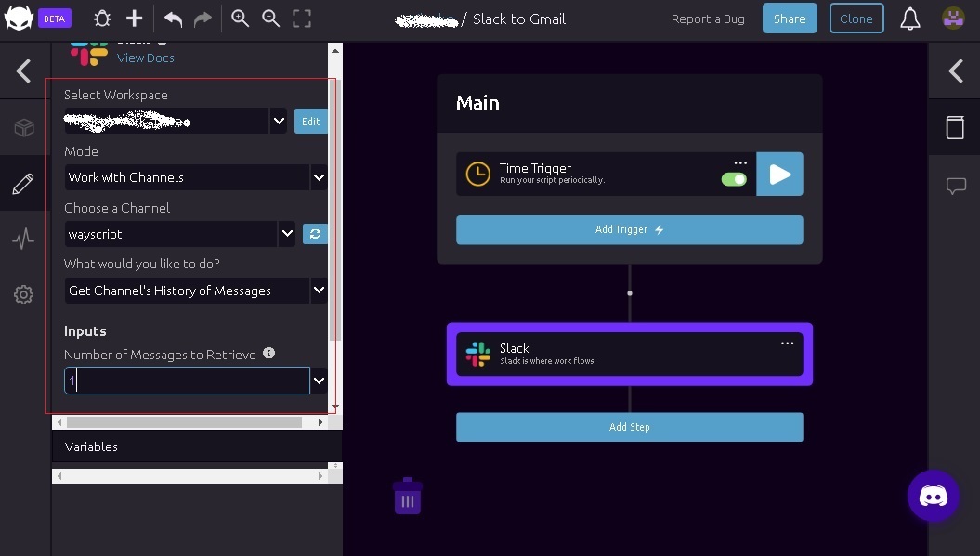Open user avatar menu
This screenshot has width=980, height=556.
tap(953, 19)
